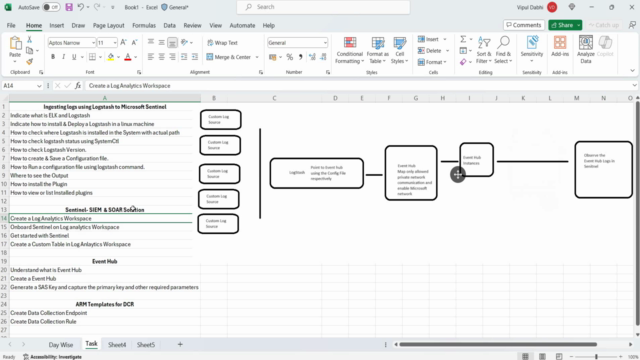Open Sort & Filter options
Viewport: 640px width, 360px height.
point(484,50)
